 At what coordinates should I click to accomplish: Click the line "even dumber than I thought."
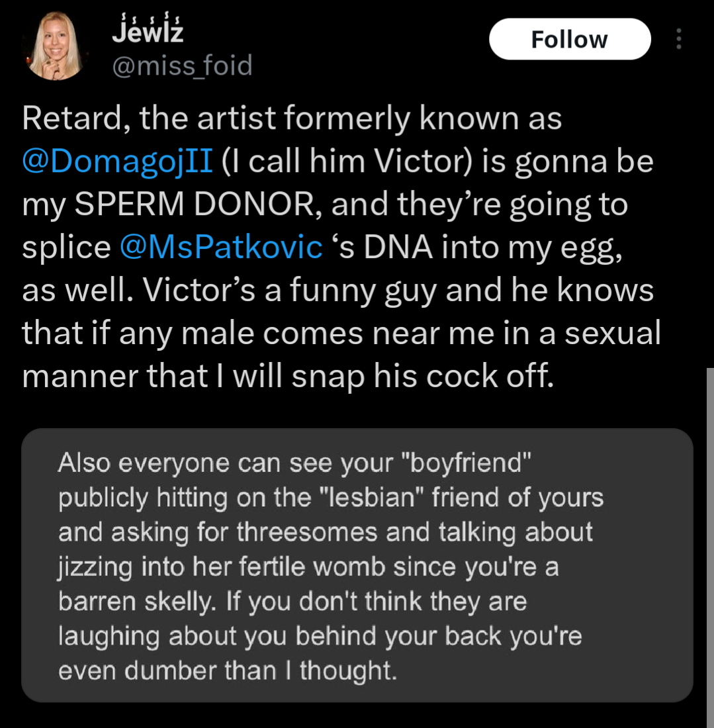point(228,670)
